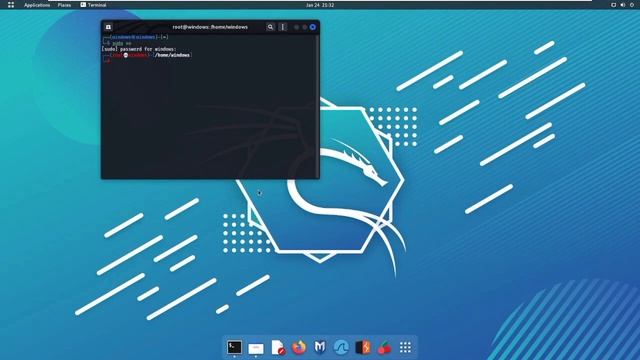Minimize the terminal window
The width and height of the screenshot is (640, 360).
296,27
